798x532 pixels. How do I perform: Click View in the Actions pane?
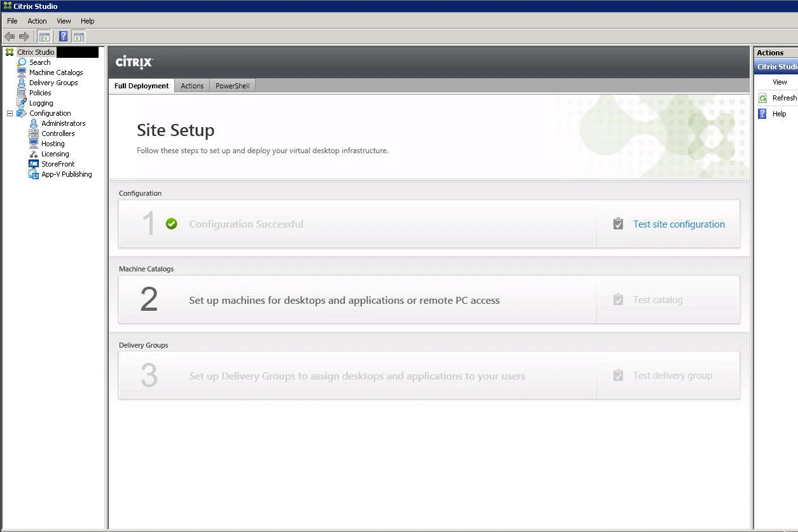pos(780,82)
